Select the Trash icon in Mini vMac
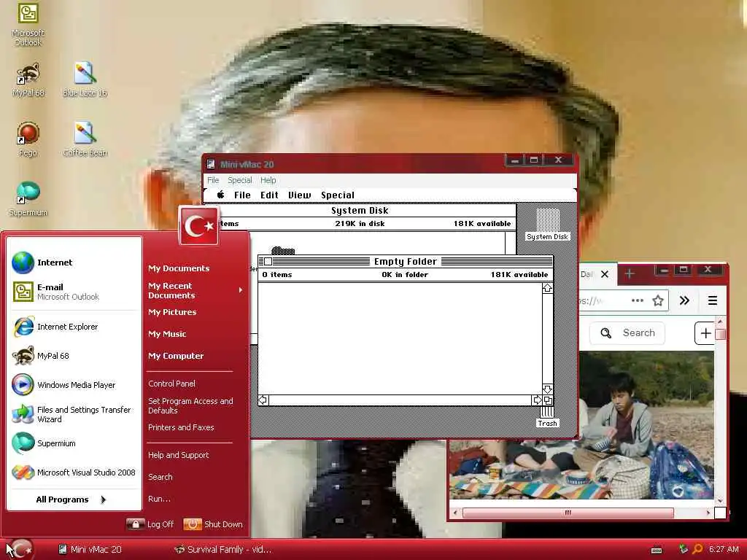The image size is (747, 560). [547, 415]
